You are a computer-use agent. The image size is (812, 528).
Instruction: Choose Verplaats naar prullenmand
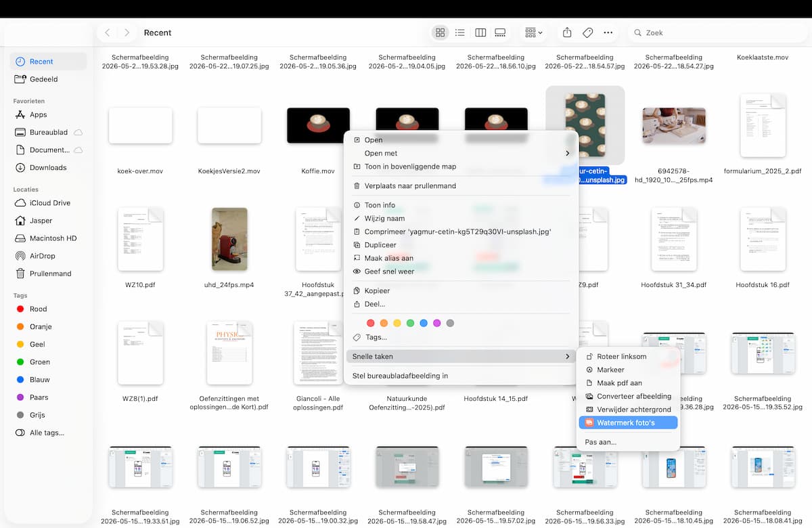461,185
